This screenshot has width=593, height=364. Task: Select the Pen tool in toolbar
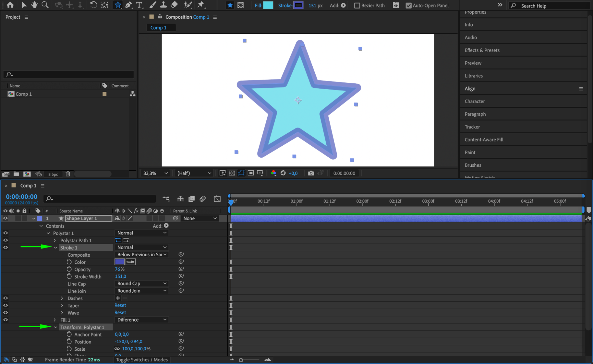tap(128, 5)
